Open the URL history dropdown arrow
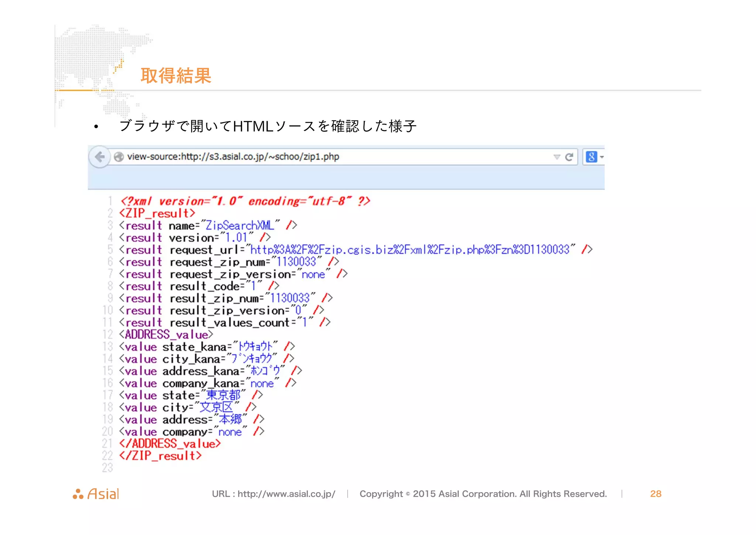 (557, 157)
